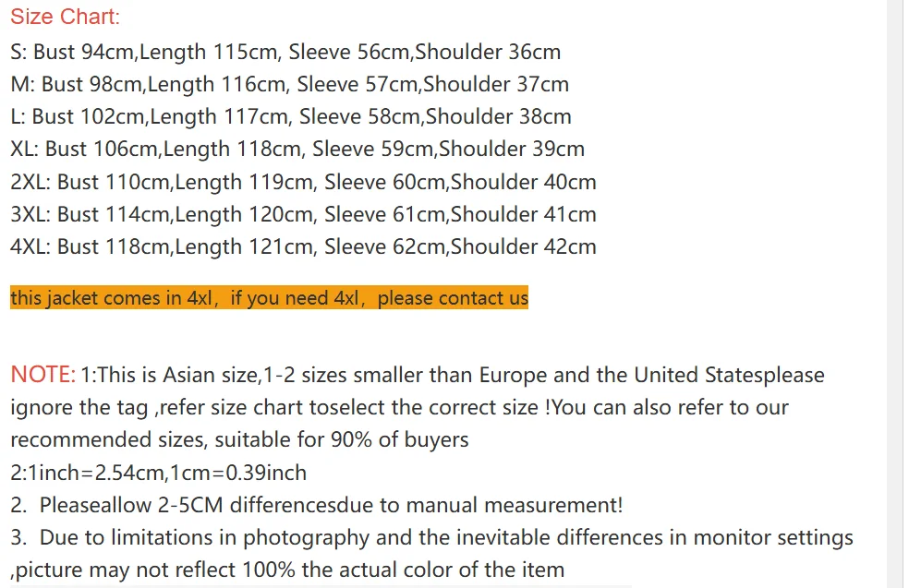The height and width of the screenshot is (588, 909).
Task: Click the 1inch=2.54cm conversion line
Action: (158, 473)
